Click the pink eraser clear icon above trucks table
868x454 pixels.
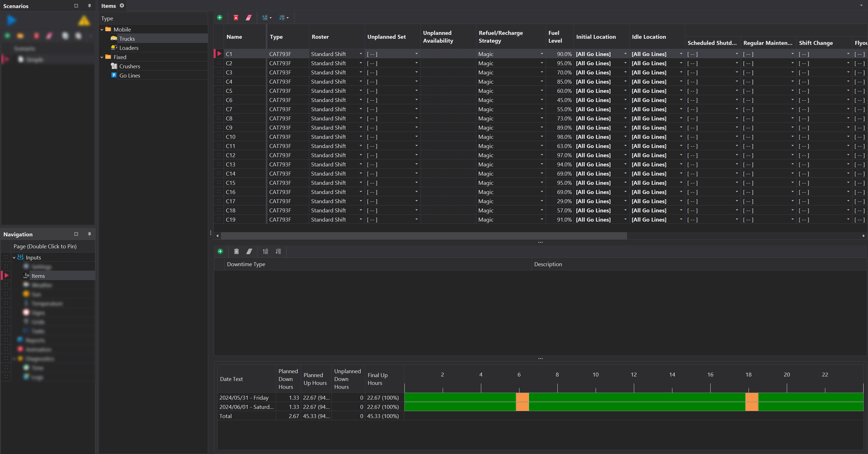coord(249,18)
